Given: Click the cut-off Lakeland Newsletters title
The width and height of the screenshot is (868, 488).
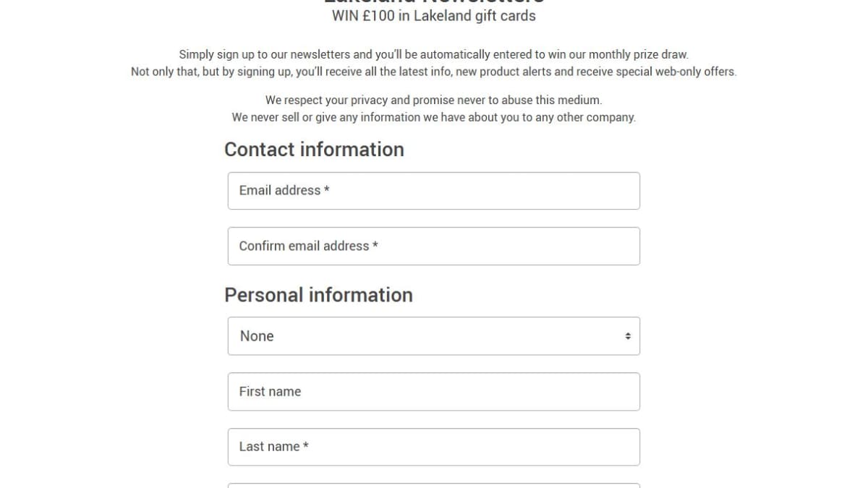Looking at the screenshot, I should (x=433, y=2).
